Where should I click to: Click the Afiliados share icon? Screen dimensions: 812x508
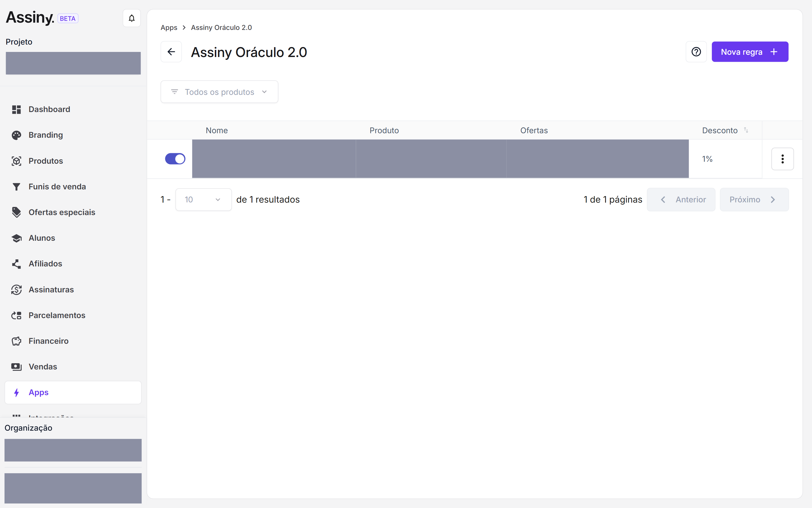(16, 264)
